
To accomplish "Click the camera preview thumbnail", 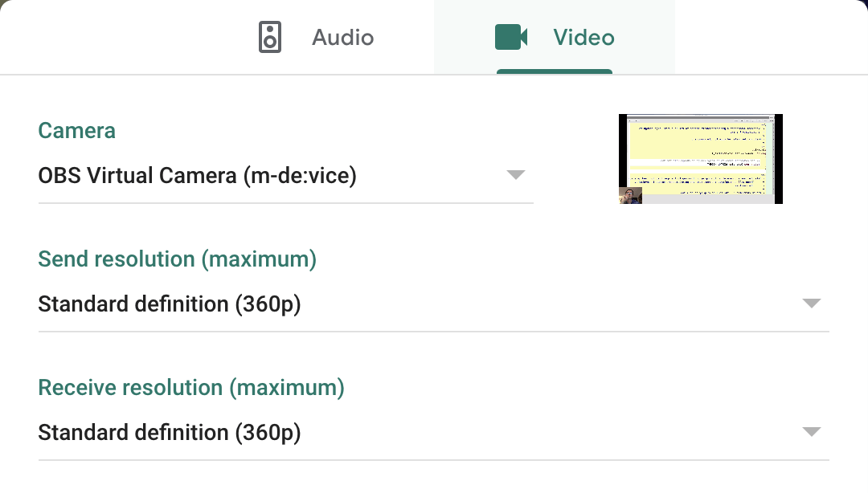I will (701, 159).
